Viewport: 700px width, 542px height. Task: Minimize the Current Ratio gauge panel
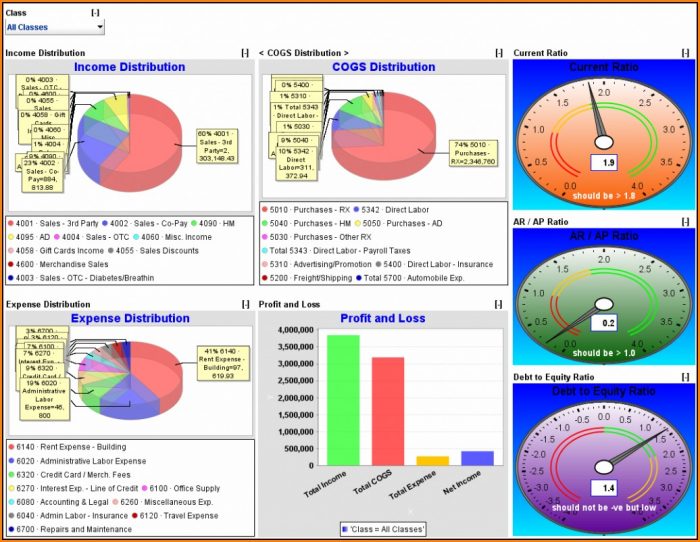(685, 52)
